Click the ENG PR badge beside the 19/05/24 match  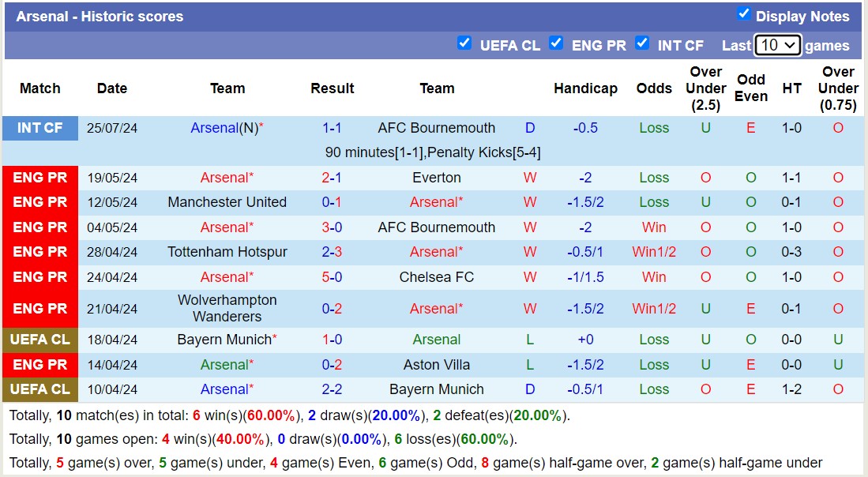coord(39,177)
